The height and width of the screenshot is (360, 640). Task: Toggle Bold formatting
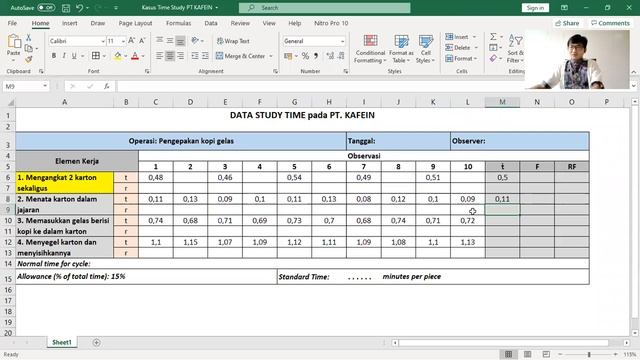tap(53, 56)
